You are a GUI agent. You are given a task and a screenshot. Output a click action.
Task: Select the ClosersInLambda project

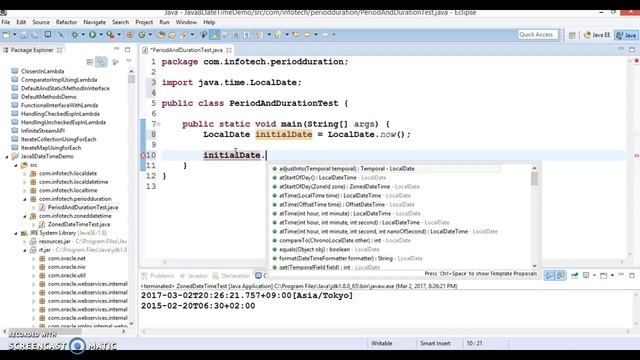click(x=42, y=71)
